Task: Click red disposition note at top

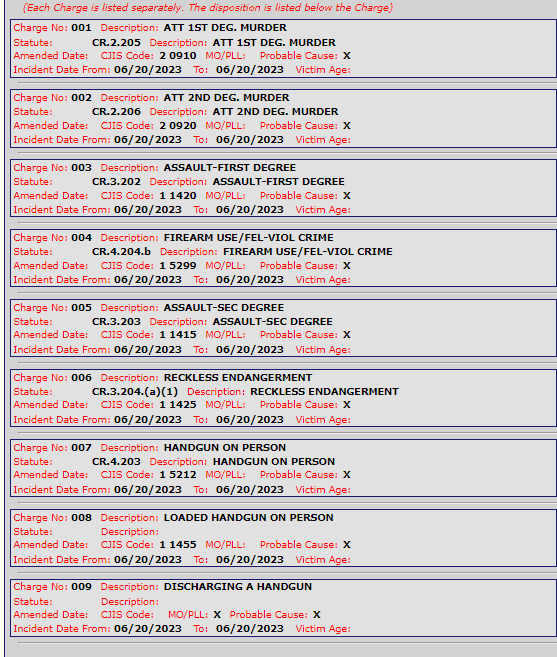Action: tap(207, 8)
